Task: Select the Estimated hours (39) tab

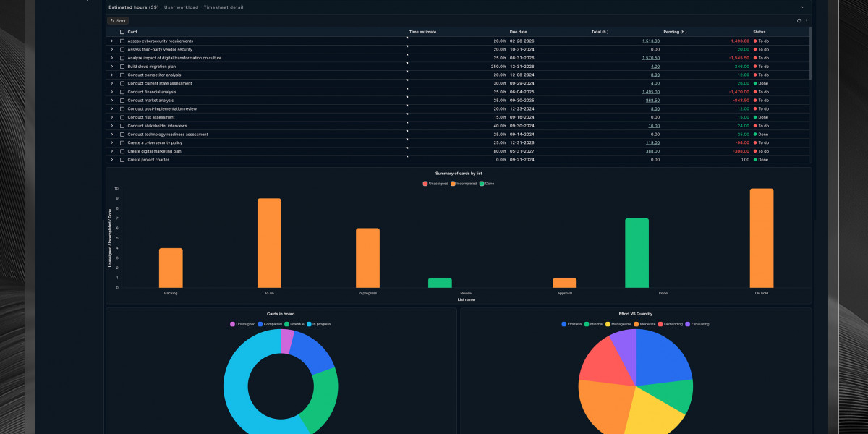Action: pyautogui.click(x=134, y=7)
